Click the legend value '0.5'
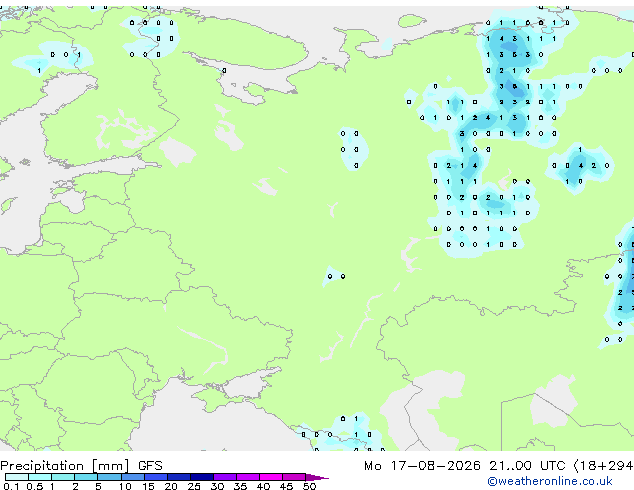 (34, 486)
